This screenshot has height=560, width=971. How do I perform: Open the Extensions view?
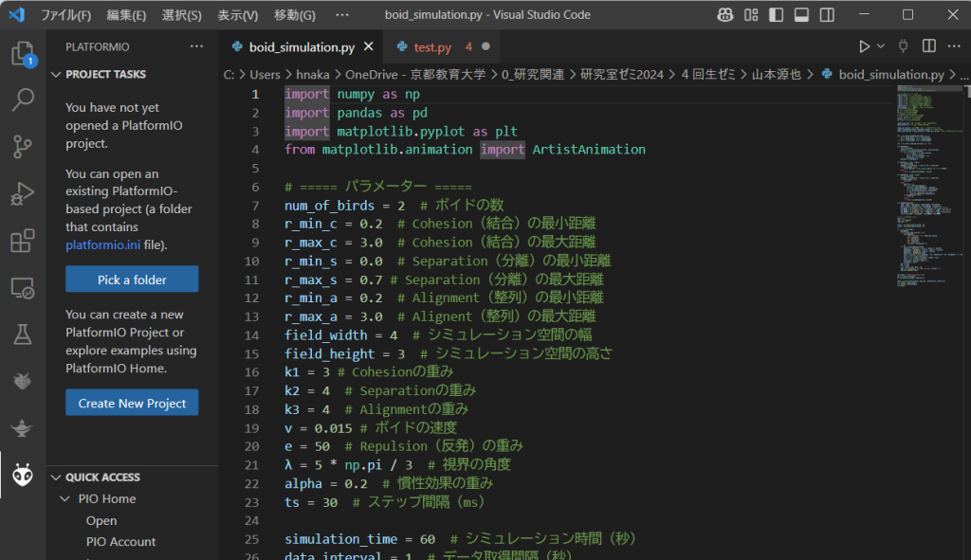coord(22,241)
